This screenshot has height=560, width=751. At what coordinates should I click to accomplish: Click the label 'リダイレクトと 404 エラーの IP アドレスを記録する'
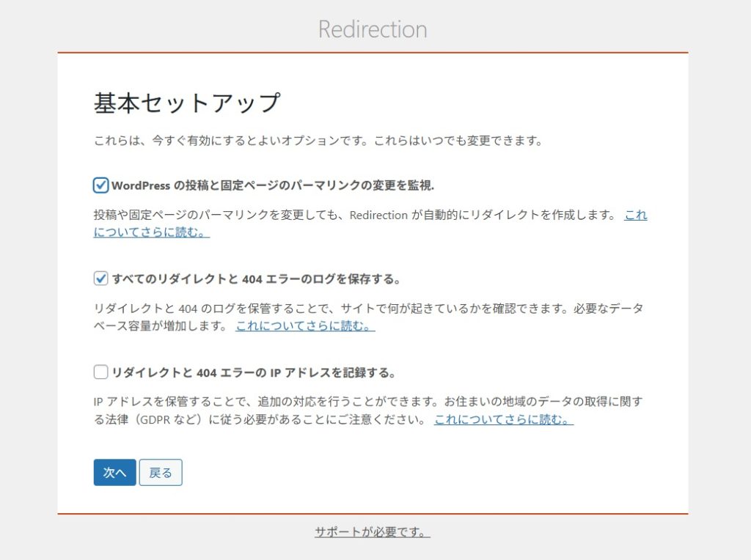pos(253,372)
